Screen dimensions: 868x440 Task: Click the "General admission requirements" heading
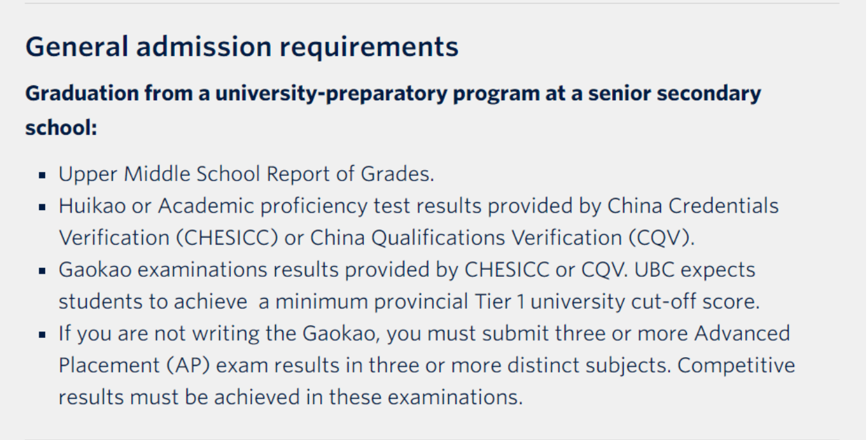(x=242, y=47)
